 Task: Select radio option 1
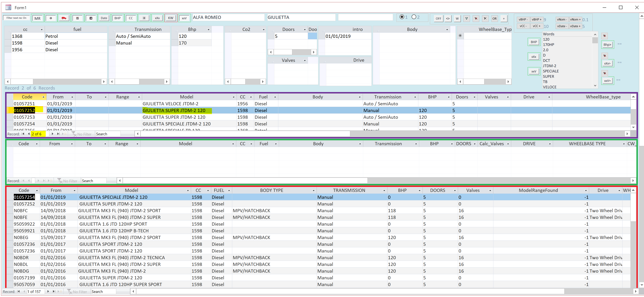[x=402, y=17]
